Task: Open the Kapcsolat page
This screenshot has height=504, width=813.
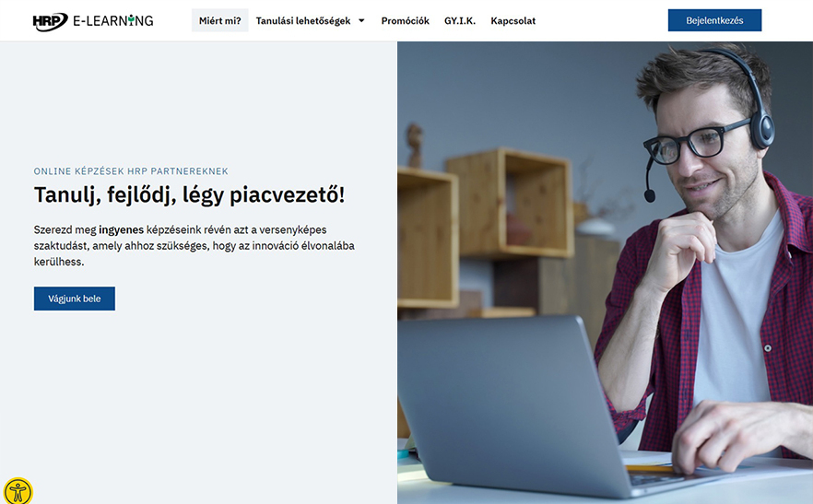Action: tap(513, 21)
